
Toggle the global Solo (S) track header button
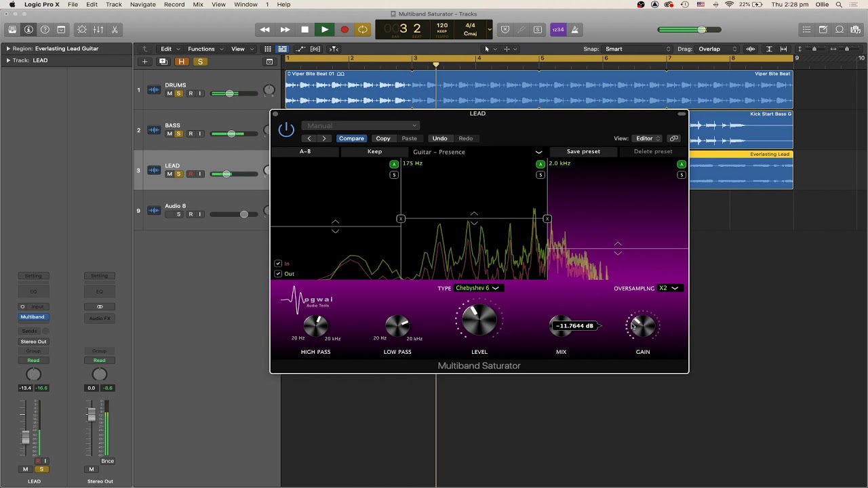[200, 62]
